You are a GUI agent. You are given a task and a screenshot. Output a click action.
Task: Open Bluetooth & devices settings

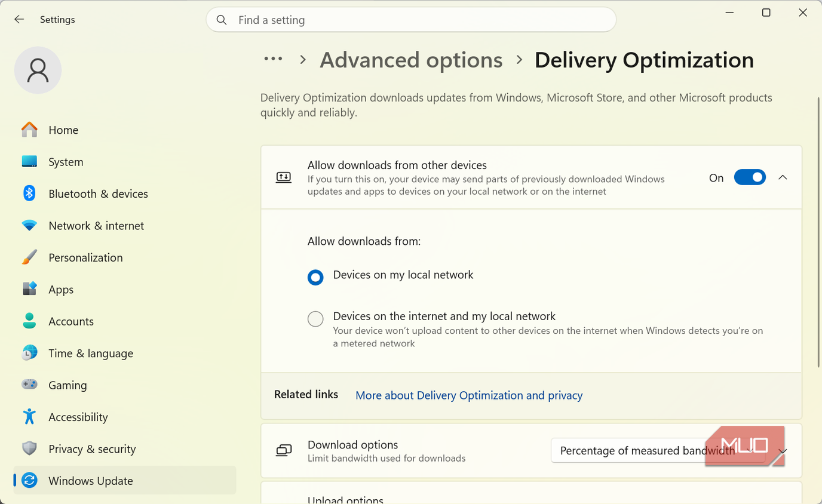(x=125, y=193)
